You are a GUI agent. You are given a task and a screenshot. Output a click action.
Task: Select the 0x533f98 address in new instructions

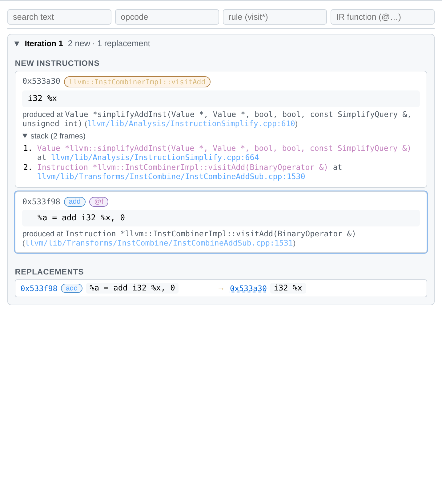41,202
